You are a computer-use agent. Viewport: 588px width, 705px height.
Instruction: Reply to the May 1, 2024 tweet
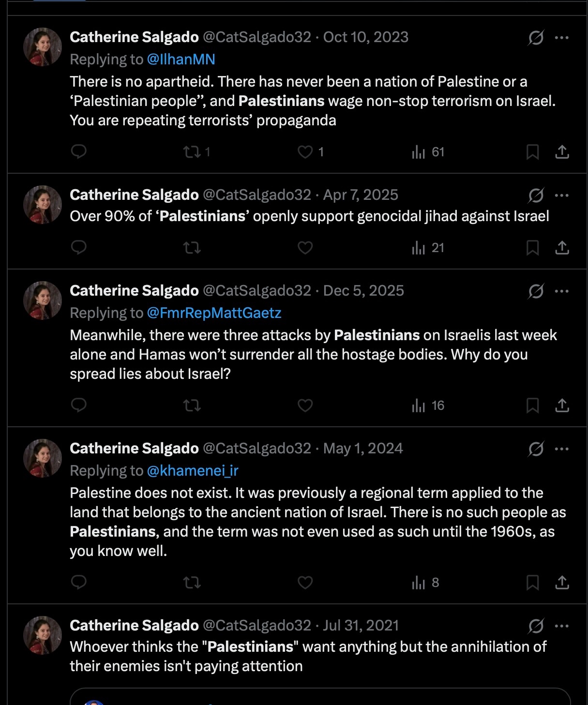tap(78, 582)
